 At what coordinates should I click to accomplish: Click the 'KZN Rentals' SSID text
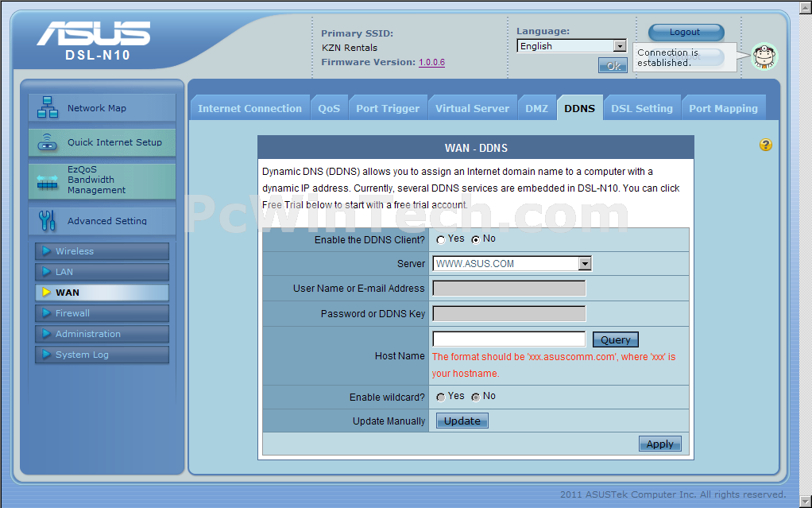350,48
